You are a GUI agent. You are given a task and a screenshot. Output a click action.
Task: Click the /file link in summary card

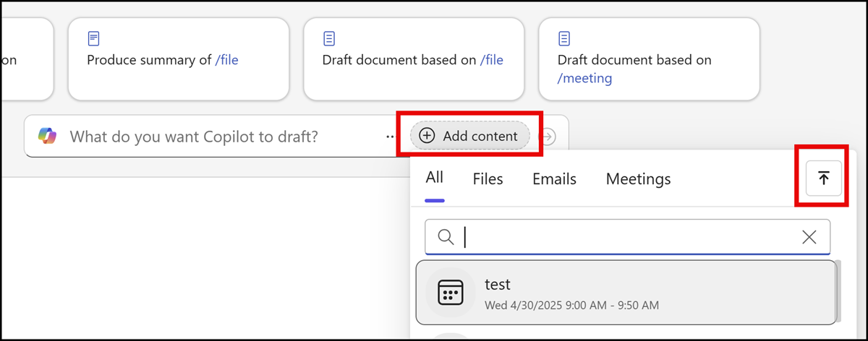pos(226,61)
